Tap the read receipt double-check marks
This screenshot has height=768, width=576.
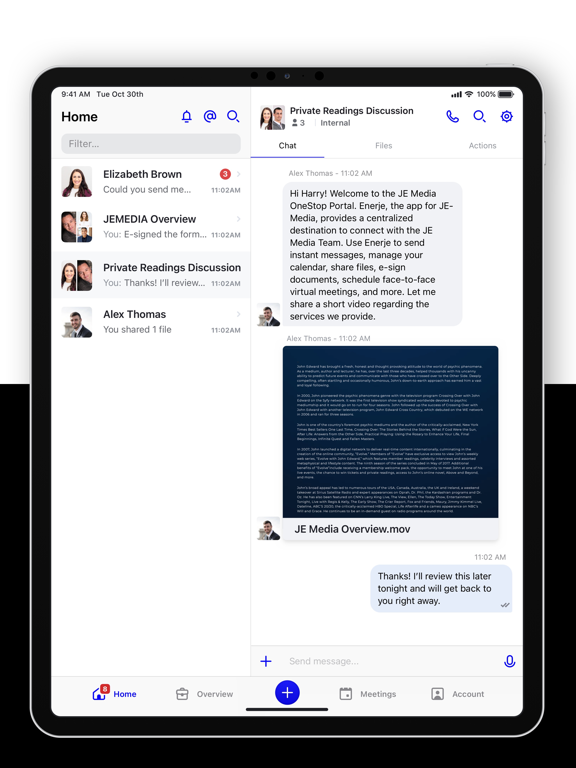(505, 605)
